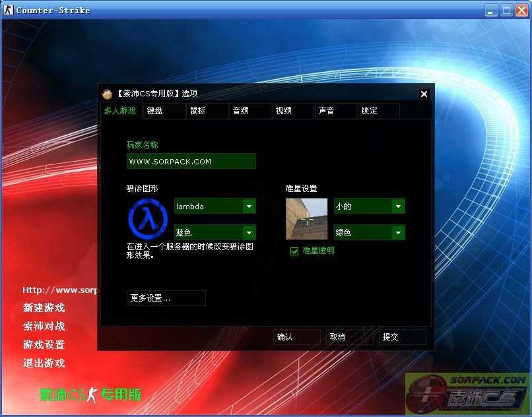
Task: Expand the 绿色 crosshair color dropdown
Action: click(x=398, y=232)
